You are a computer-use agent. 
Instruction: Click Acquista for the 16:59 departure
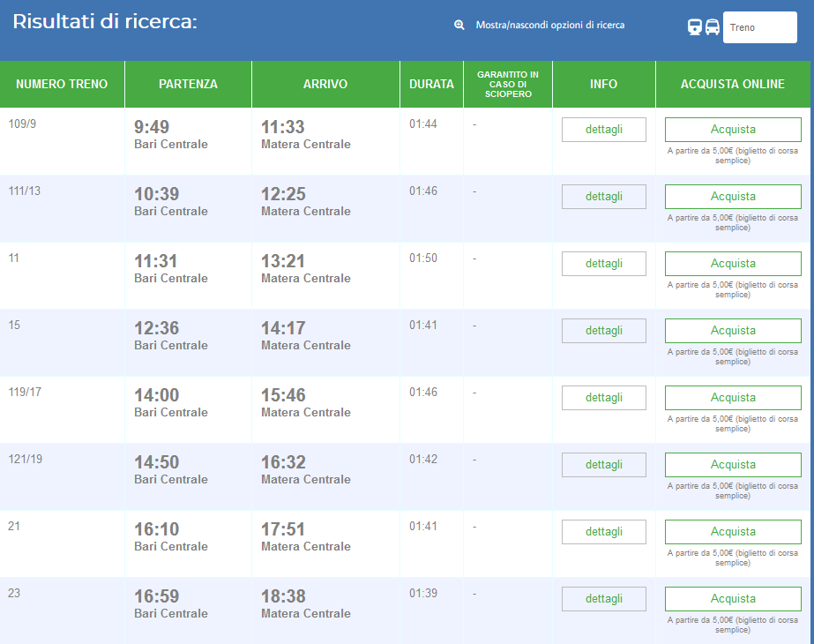[733, 598]
